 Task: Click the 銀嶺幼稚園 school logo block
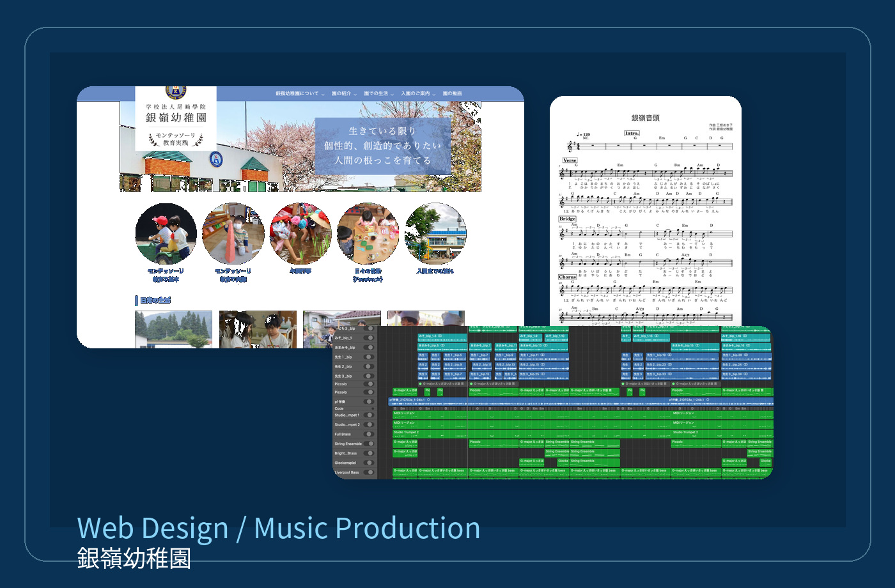pos(176,119)
